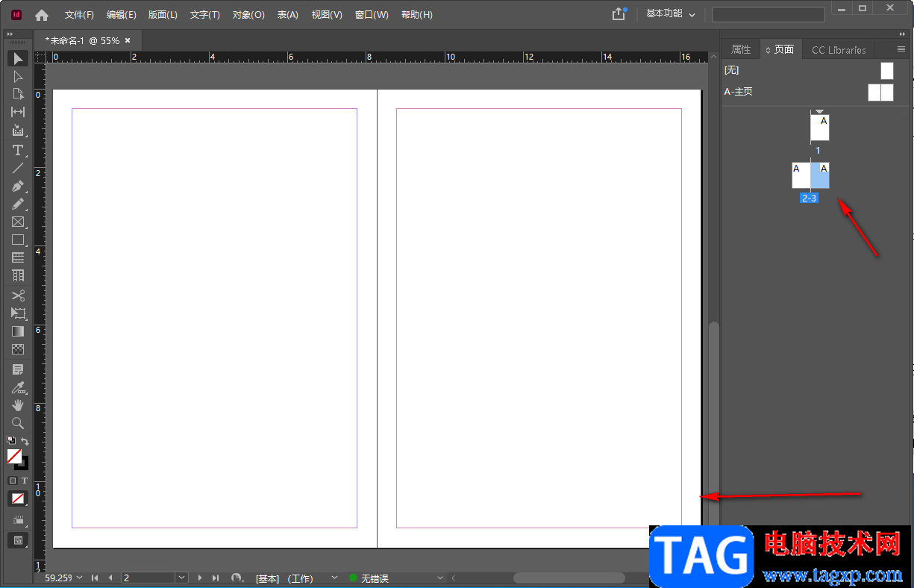This screenshot has width=914, height=588.
Task: Toggle formatting affects text
Action: click(x=24, y=481)
